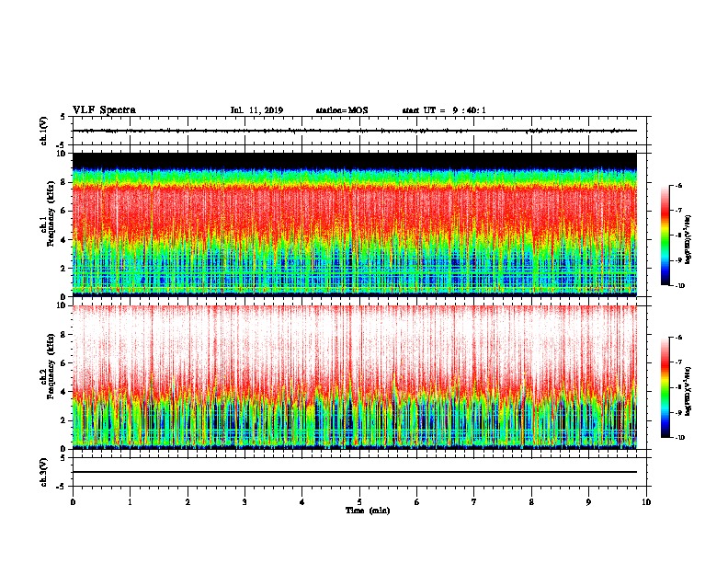Click the ch.1 voltage waveform trace
This screenshot has width=728, height=563.
click(x=355, y=131)
